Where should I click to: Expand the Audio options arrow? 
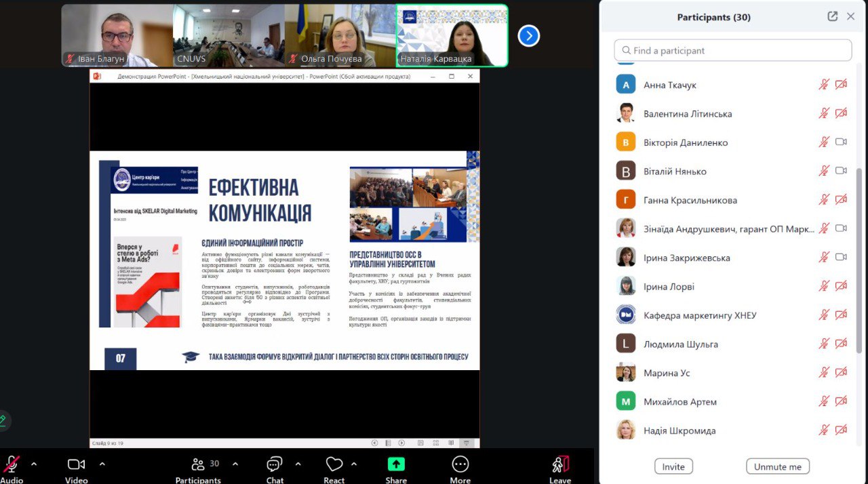34,464
